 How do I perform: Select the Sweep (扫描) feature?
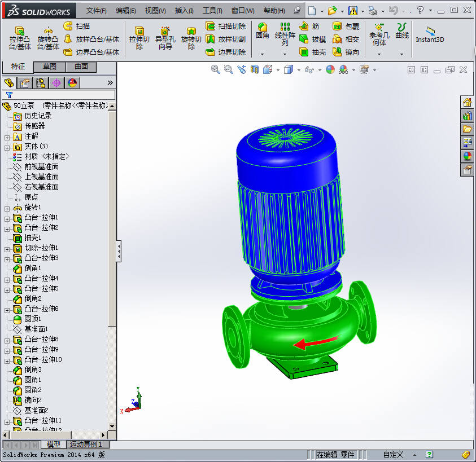coord(76,27)
